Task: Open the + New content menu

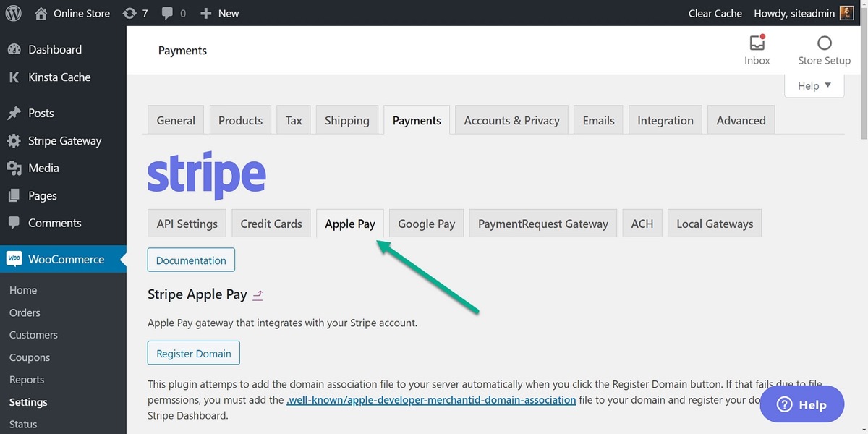Action: click(x=219, y=13)
